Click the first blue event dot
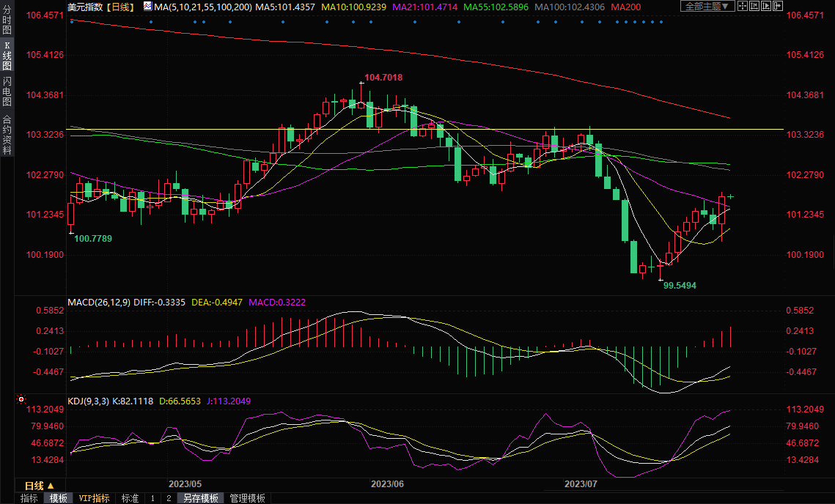835x504 pixels. 71,21
